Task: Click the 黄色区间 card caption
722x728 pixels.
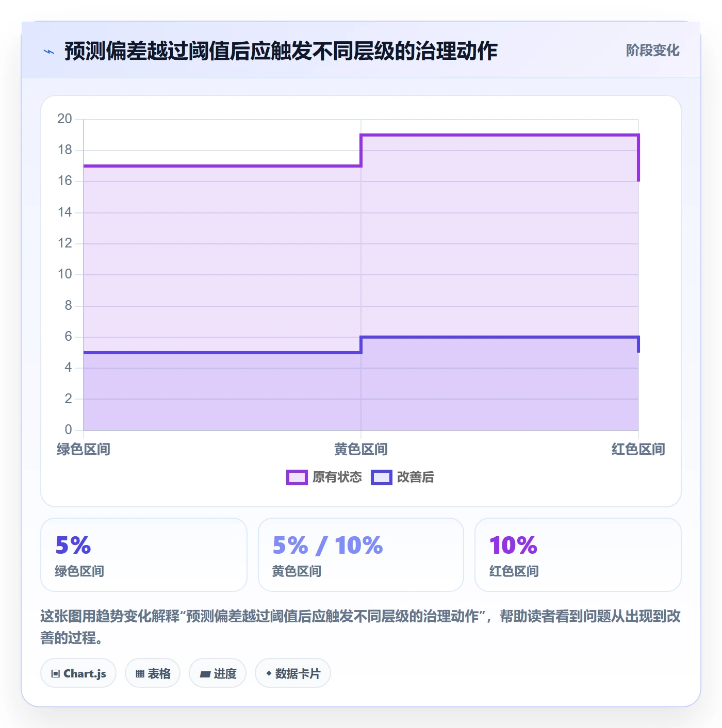Action: [297, 571]
